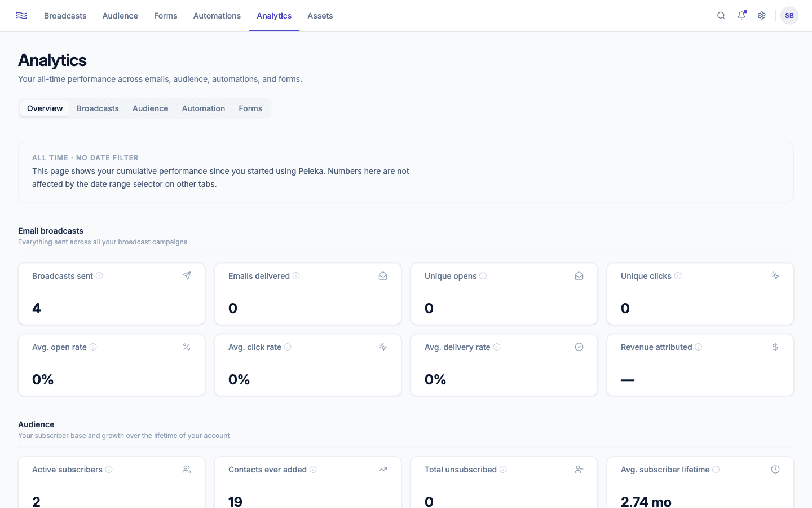Image resolution: width=812 pixels, height=508 pixels.
Task: Click info icon next to Broadcasts sent
Action: (99, 276)
